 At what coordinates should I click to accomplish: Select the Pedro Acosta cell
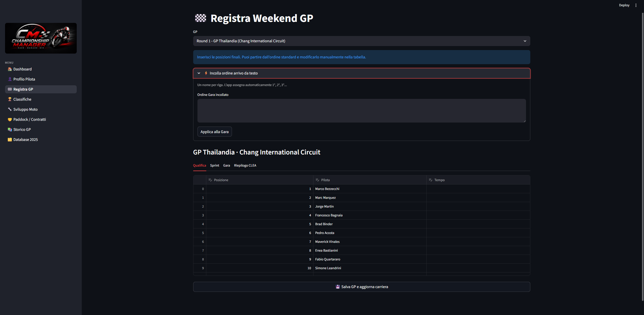click(370, 233)
